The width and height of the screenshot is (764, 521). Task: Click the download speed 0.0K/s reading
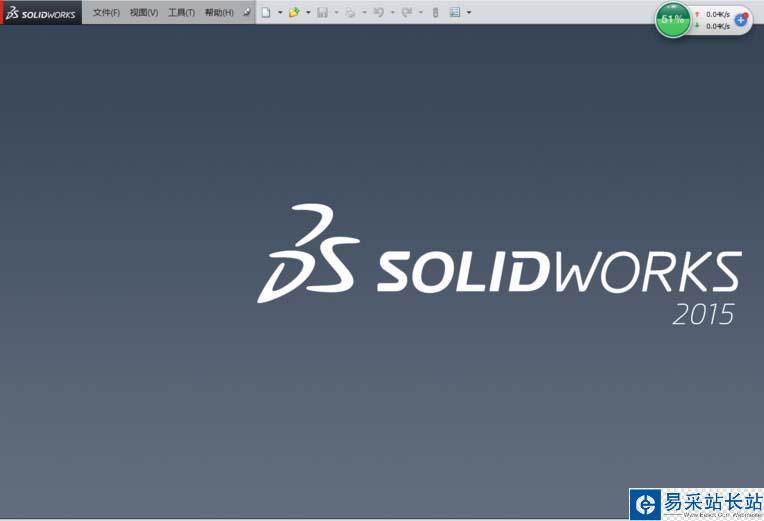[718, 26]
